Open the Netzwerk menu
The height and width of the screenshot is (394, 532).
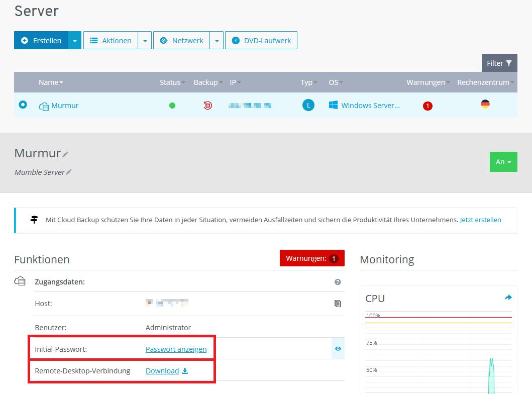pos(181,40)
